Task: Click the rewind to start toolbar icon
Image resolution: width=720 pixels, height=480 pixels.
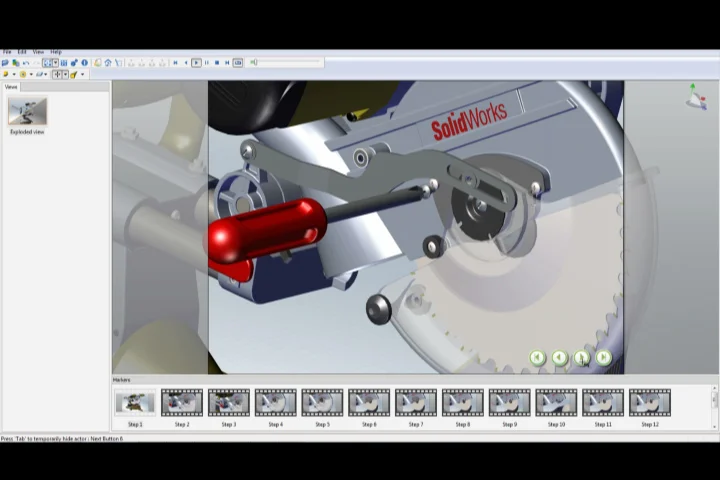Action: [x=175, y=63]
